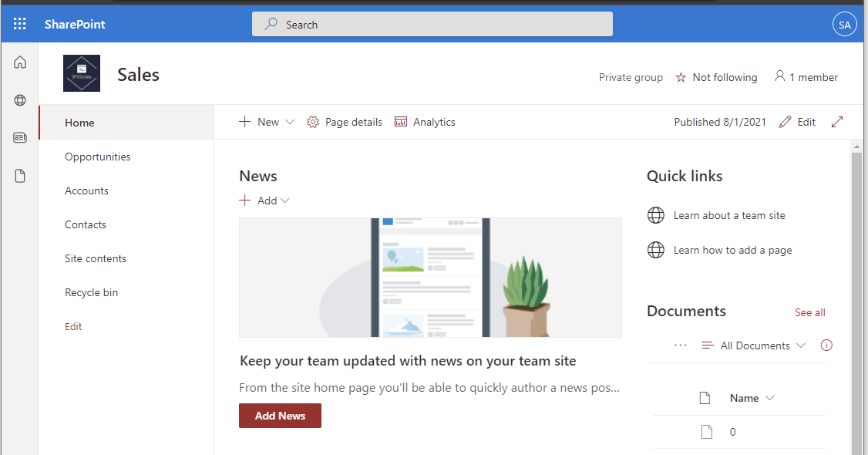Open the See all documents link
Image resolution: width=868 pixels, height=455 pixels.
809,312
